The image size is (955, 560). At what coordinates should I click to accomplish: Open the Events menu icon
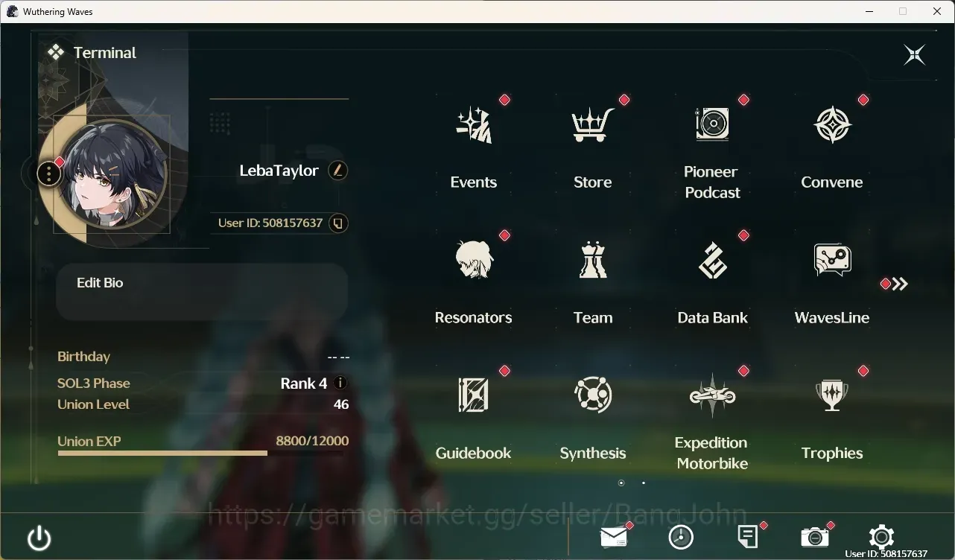(474, 124)
